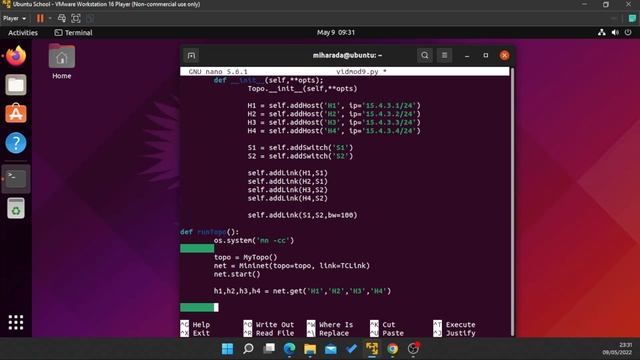Open Ubuntu Software from the dock
Image resolution: width=640 pixels, height=360 pixels.
[x=16, y=113]
